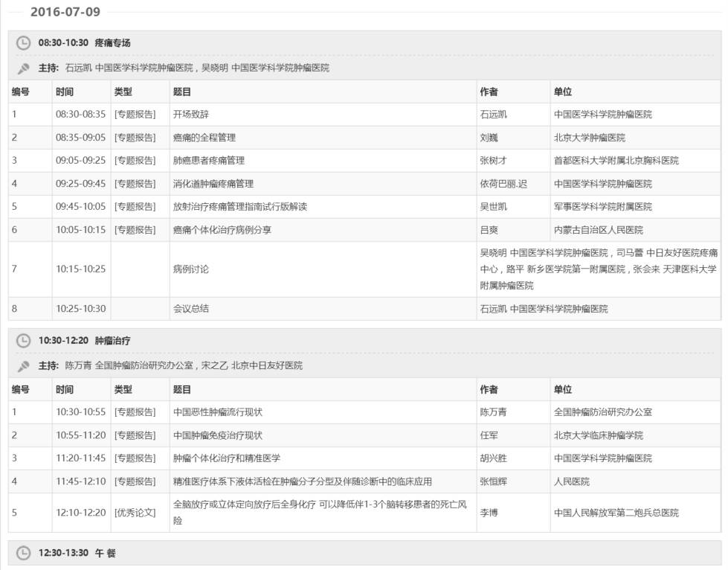Click the topic 中国肿瘤免疫治疗现状
The image size is (728, 570).
(x=218, y=435)
